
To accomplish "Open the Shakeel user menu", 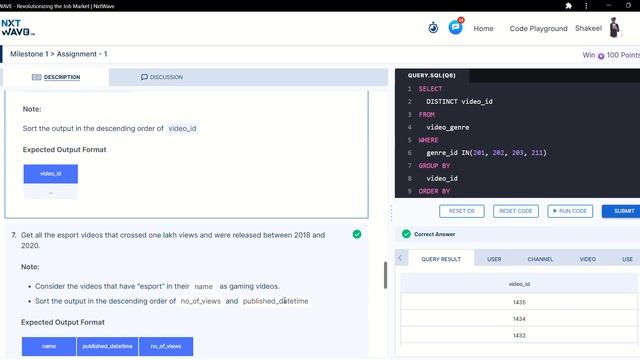I will (x=588, y=28).
